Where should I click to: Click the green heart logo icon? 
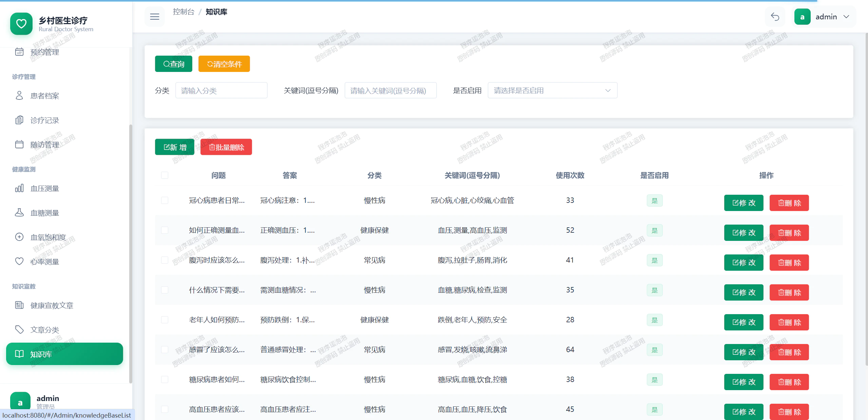click(21, 23)
